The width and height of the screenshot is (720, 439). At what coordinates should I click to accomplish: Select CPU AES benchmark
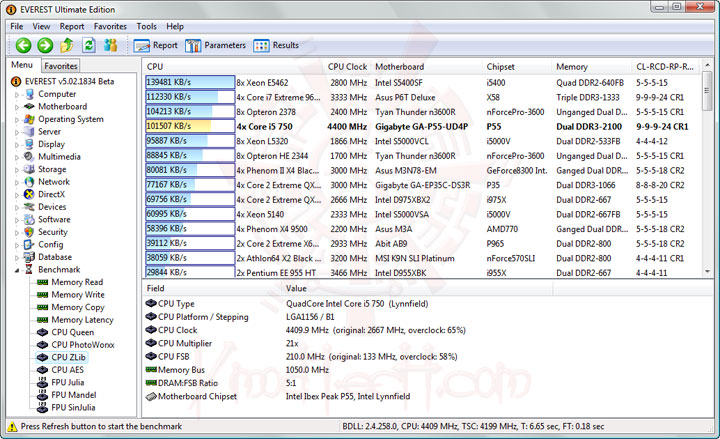[68, 370]
